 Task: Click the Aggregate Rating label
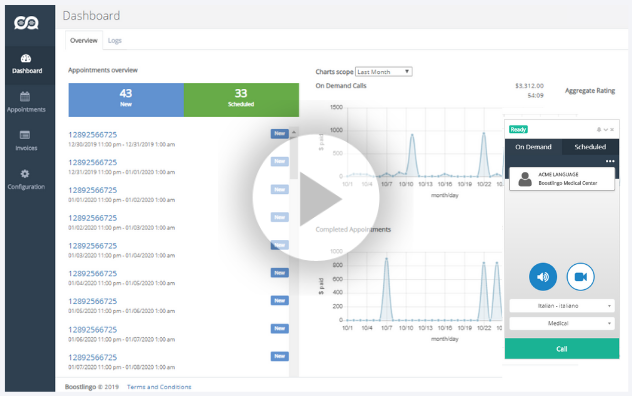point(590,91)
